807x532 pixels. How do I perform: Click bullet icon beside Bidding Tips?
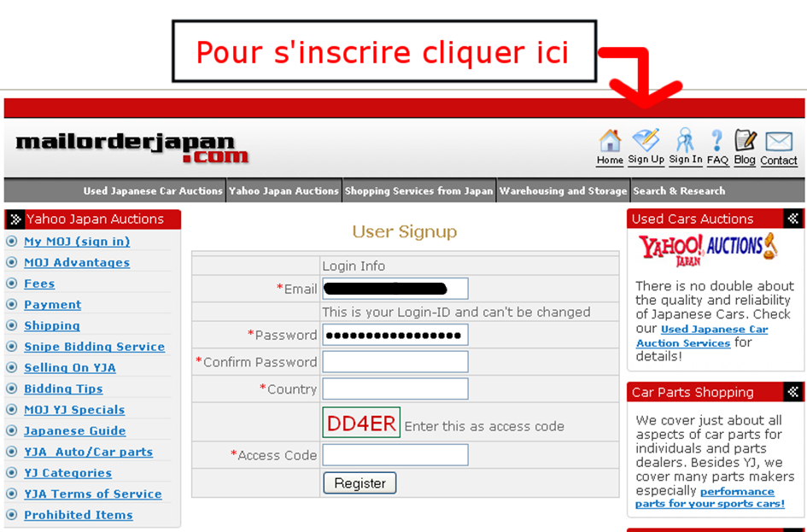[12, 389]
